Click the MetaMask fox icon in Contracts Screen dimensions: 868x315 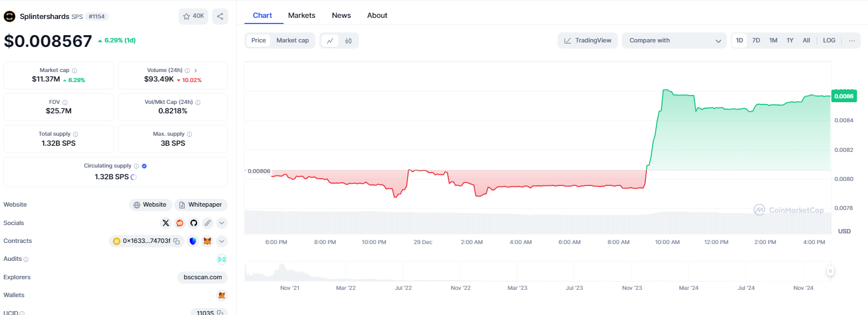[208, 241]
